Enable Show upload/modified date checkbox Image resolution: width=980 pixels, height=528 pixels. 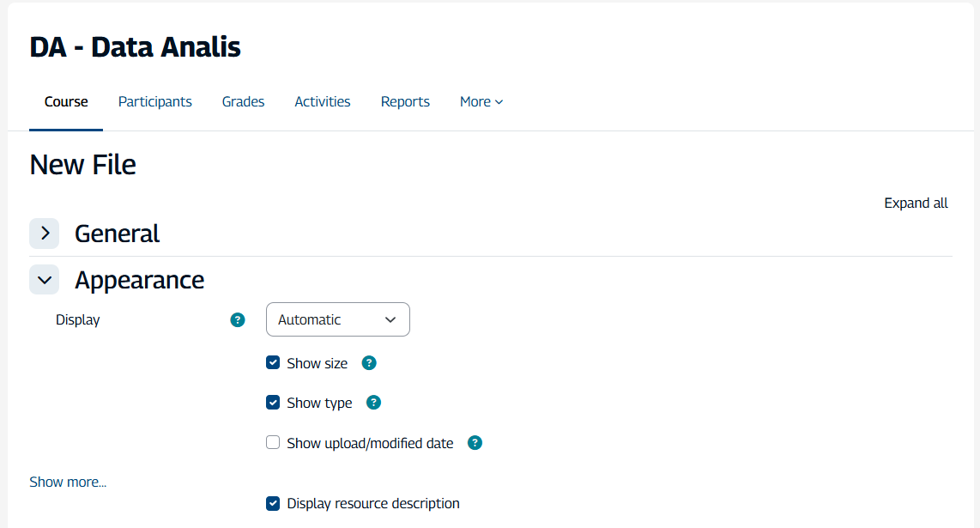point(273,443)
